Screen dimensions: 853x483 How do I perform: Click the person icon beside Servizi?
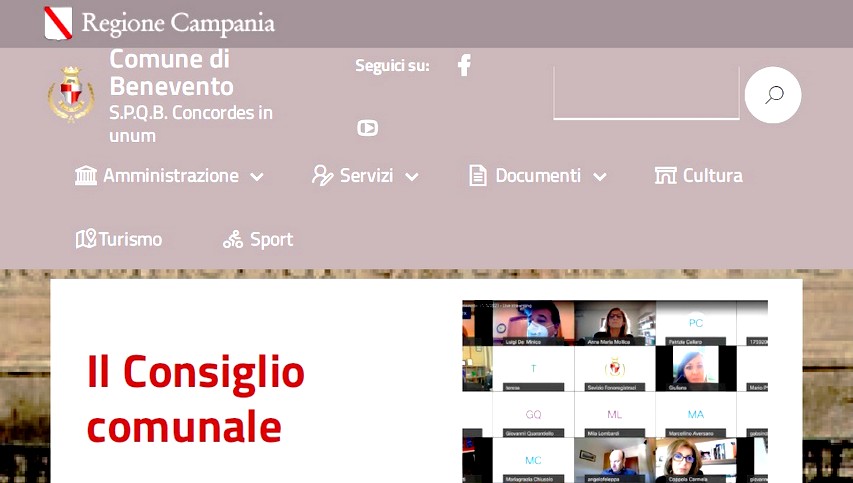322,176
